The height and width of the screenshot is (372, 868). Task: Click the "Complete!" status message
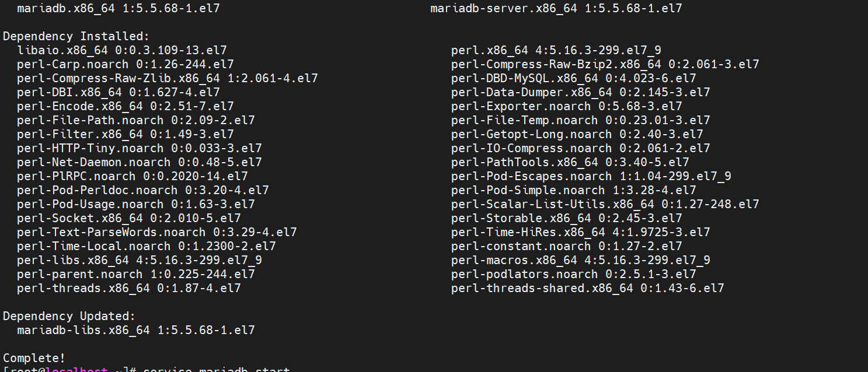[34, 358]
